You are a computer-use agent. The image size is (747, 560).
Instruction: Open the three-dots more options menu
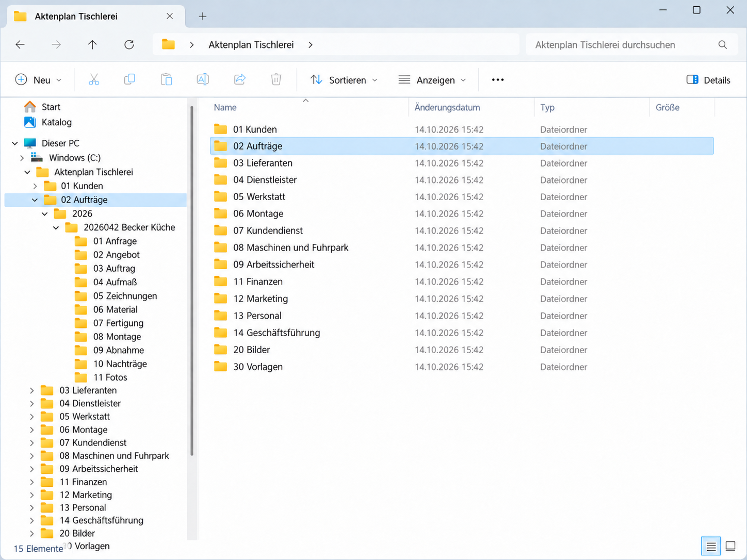coord(498,80)
